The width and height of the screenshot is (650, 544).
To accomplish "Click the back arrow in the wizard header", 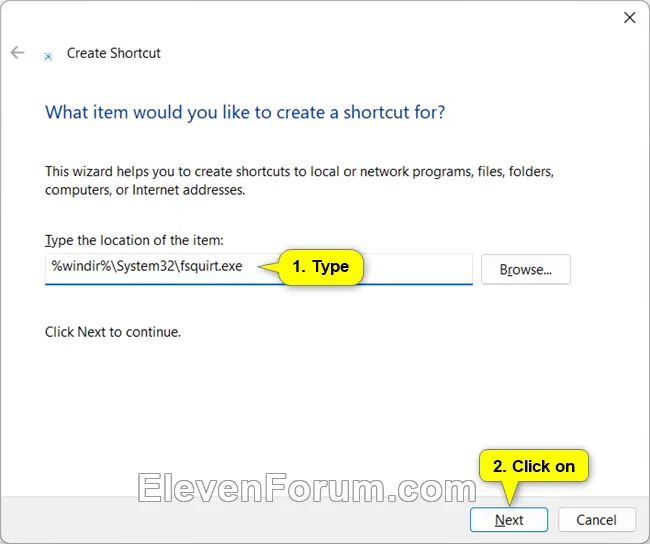I will click(x=17, y=53).
